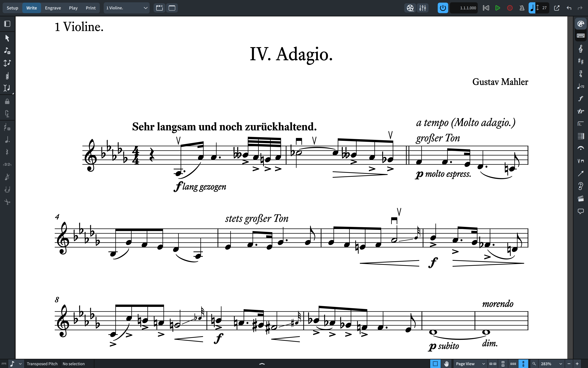Expand the bottom panel chevron
The image size is (588, 368).
pyautogui.click(x=262, y=364)
